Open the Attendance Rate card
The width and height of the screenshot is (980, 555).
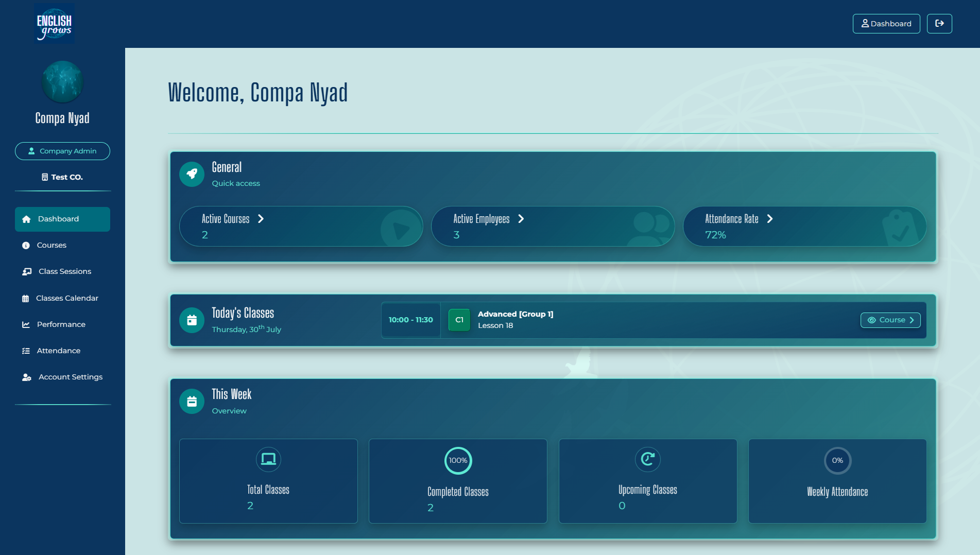click(x=804, y=227)
